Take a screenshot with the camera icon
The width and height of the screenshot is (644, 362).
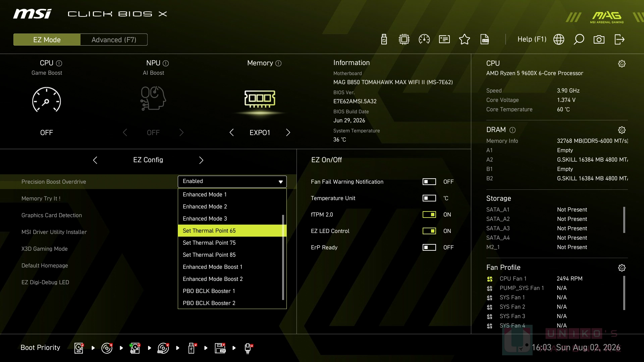point(599,40)
